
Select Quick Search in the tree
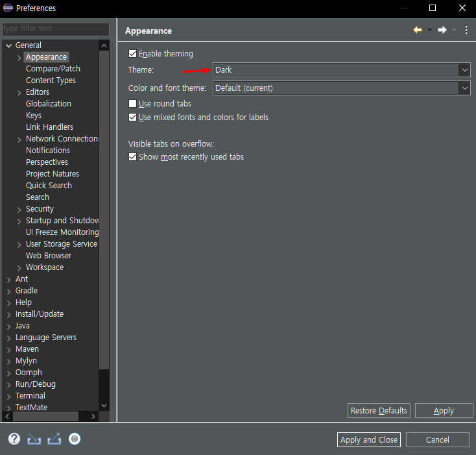pos(49,185)
